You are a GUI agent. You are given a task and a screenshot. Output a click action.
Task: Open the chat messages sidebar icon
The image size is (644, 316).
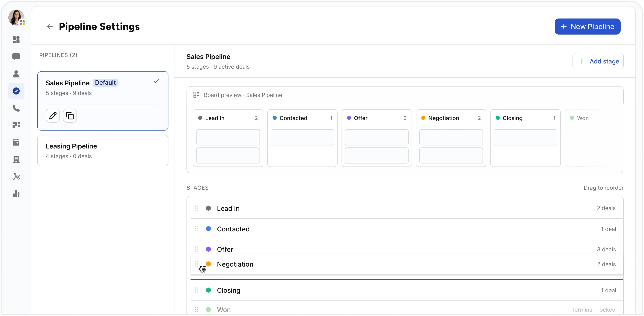[x=16, y=57]
